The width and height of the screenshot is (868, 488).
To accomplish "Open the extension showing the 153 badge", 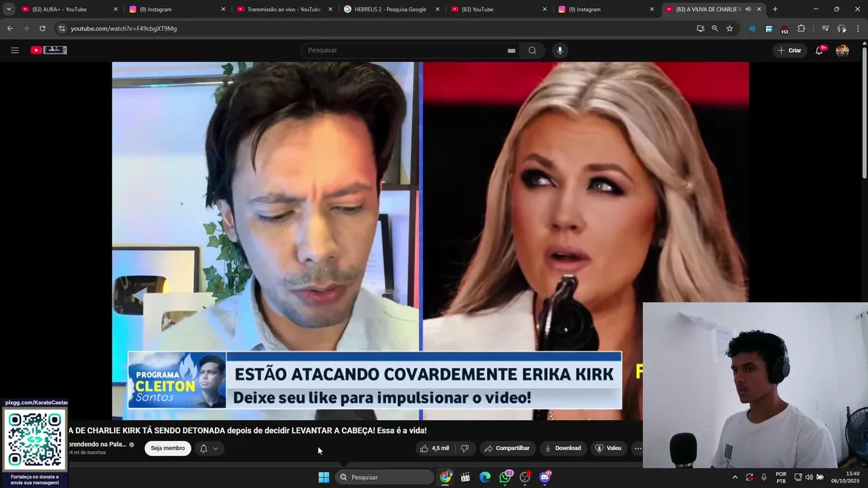I will click(785, 29).
